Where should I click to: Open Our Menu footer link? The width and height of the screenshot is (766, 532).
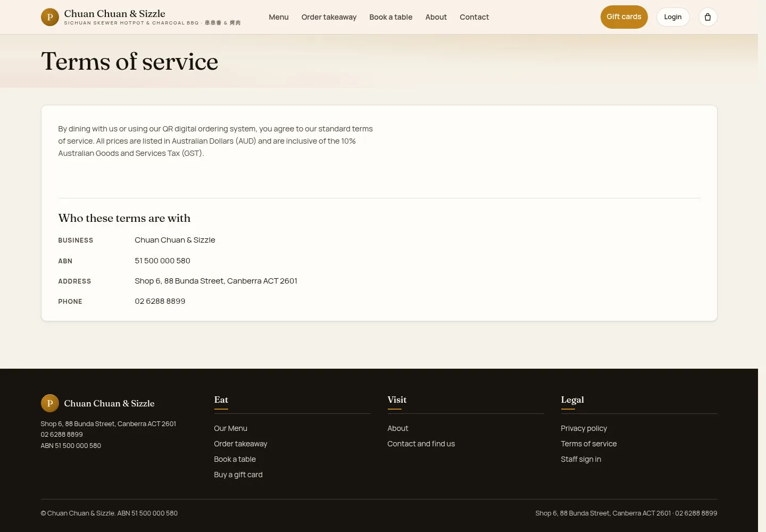coord(231,428)
